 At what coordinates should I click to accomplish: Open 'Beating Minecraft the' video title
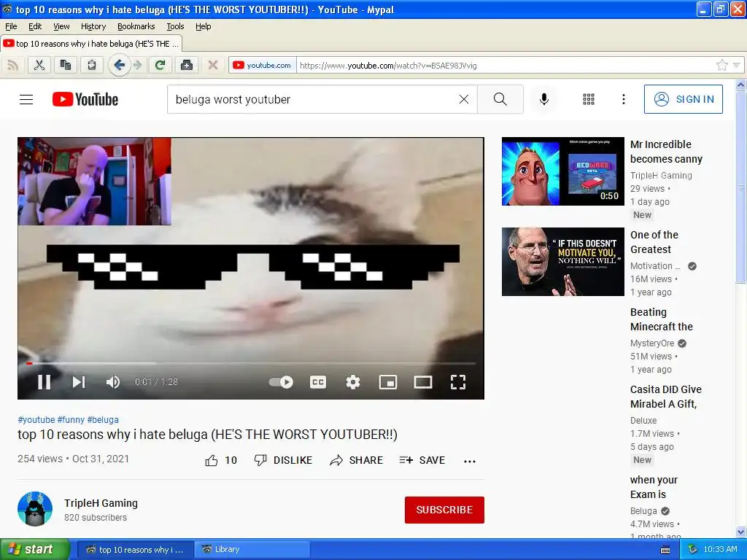[661, 319]
